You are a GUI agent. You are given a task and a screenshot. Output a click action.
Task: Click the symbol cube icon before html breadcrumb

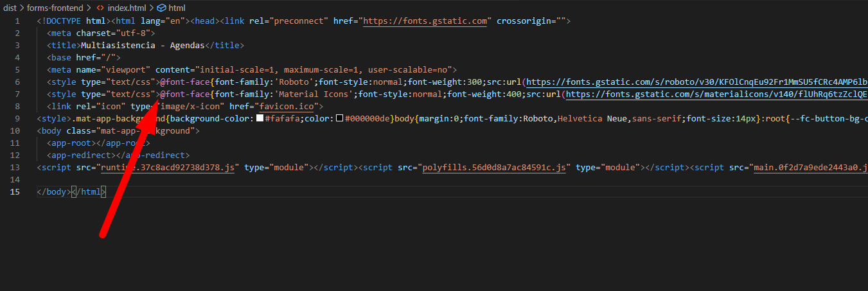click(x=161, y=8)
